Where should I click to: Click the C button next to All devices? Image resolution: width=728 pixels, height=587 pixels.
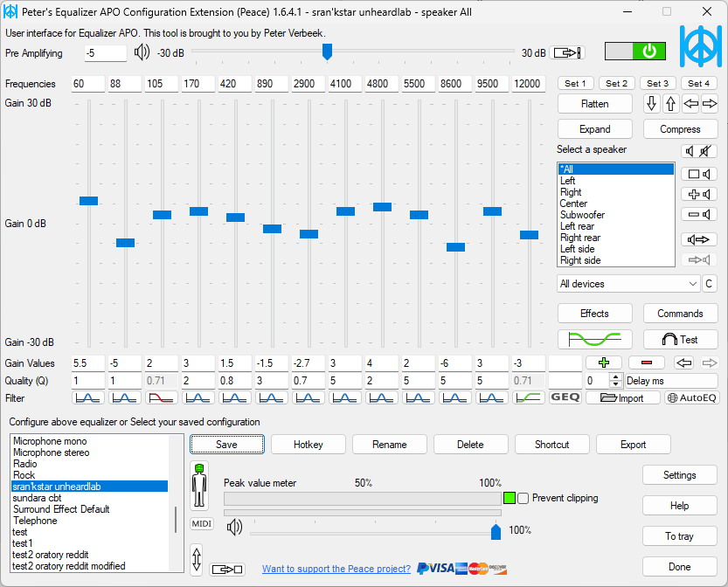click(x=709, y=284)
